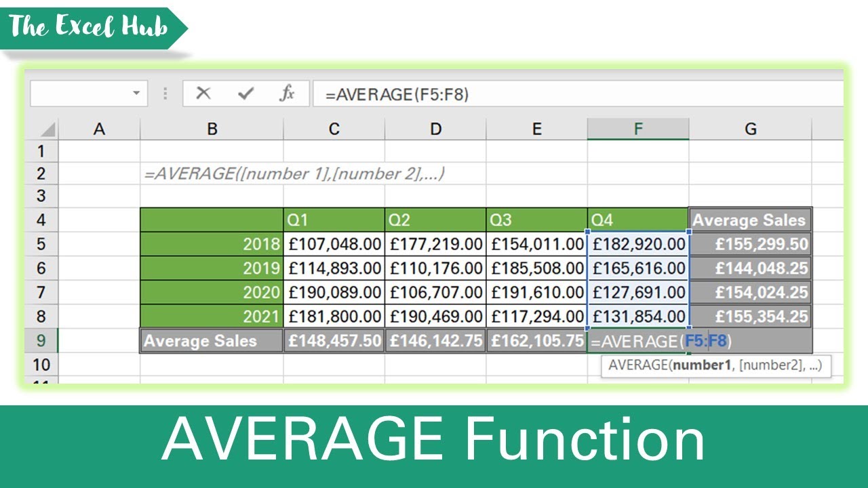Viewport: 868px width, 488px height.
Task: Select row 6 header
Action: [41, 268]
